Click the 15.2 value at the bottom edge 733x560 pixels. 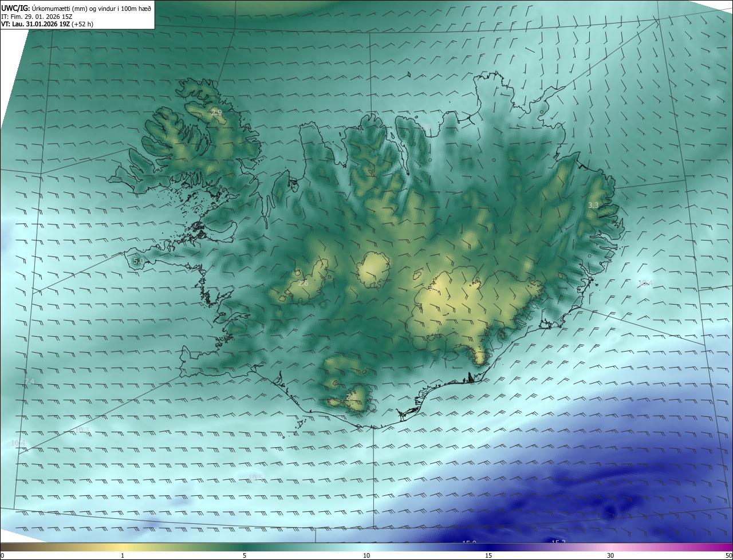point(558,542)
